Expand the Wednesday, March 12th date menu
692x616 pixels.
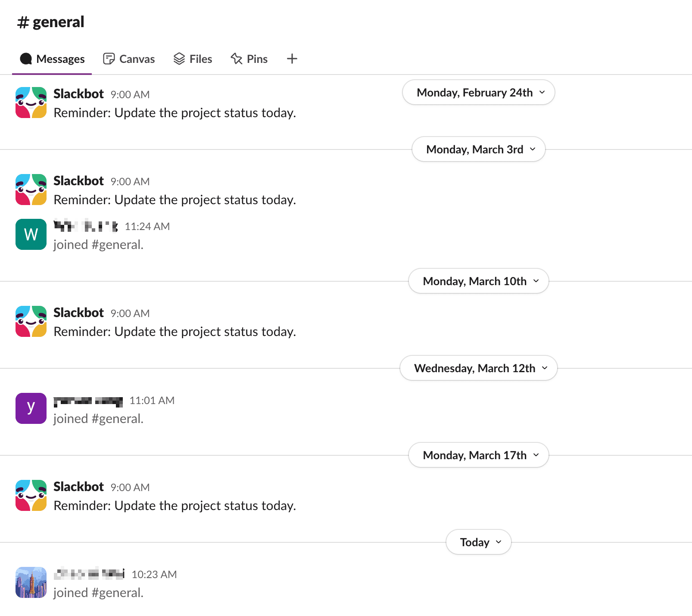click(x=478, y=368)
